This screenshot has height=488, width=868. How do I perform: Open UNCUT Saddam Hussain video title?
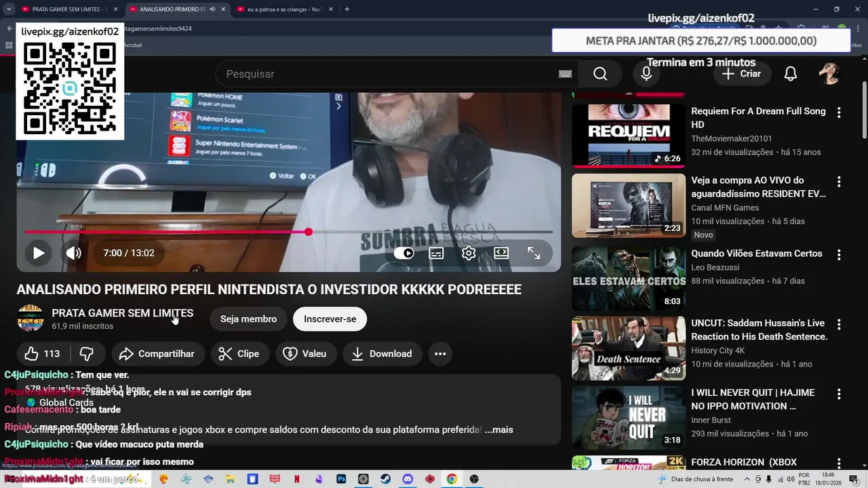(x=759, y=330)
